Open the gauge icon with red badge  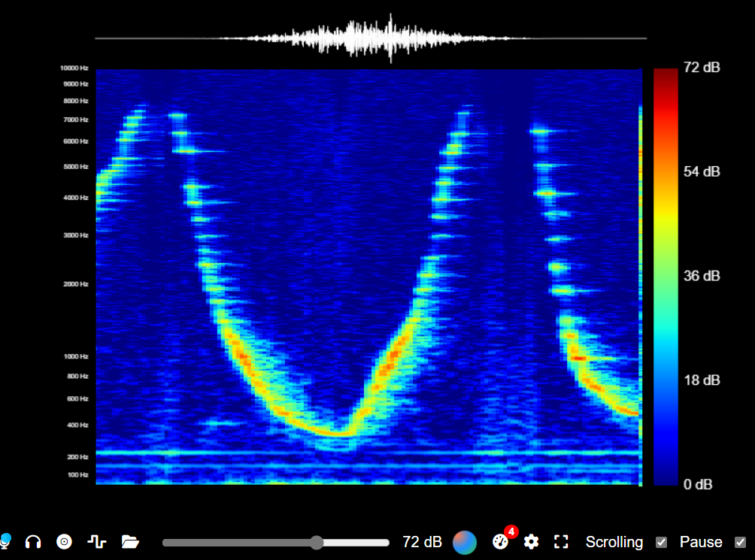[x=500, y=542]
